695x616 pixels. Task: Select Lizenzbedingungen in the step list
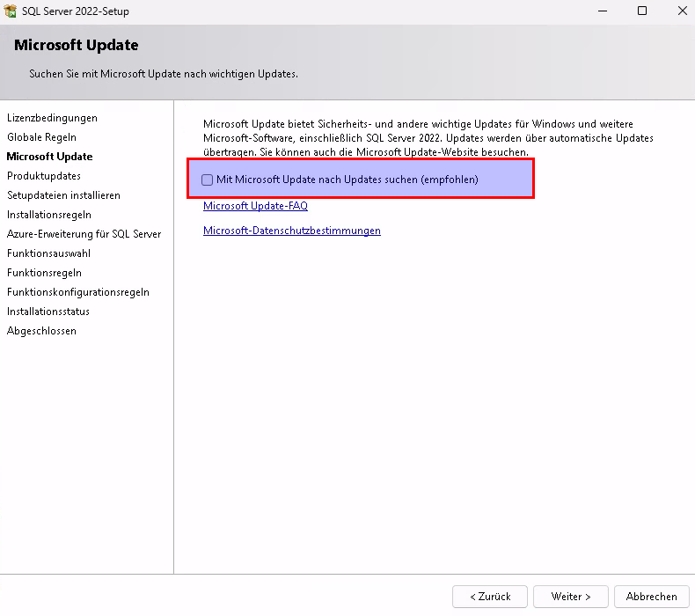pos(52,118)
